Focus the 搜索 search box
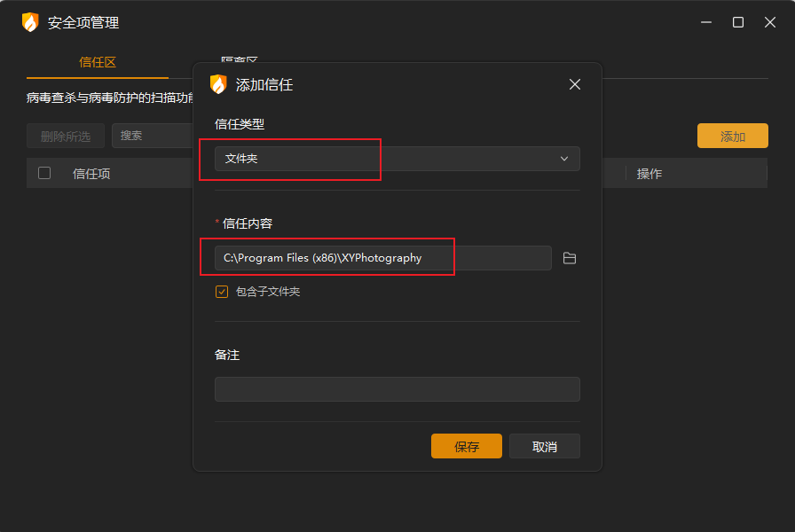Image resolution: width=795 pixels, height=532 pixels. pyautogui.click(x=153, y=136)
